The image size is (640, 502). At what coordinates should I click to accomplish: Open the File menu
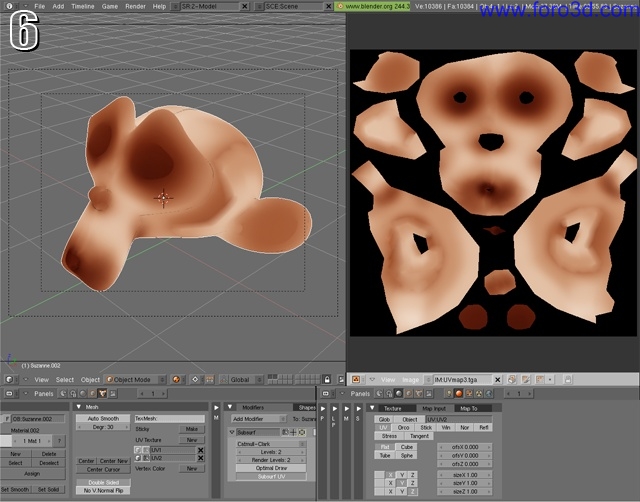[x=40, y=6]
